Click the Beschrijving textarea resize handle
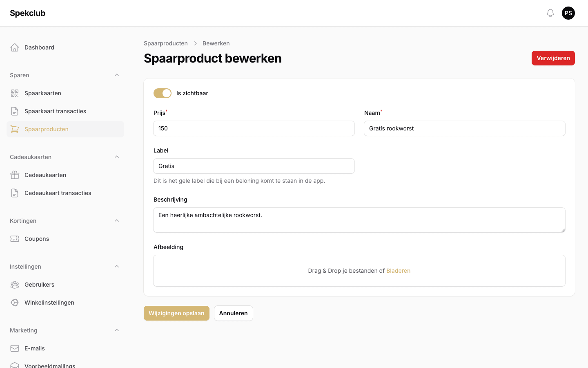Viewport: 588px width, 368px height. [563, 230]
